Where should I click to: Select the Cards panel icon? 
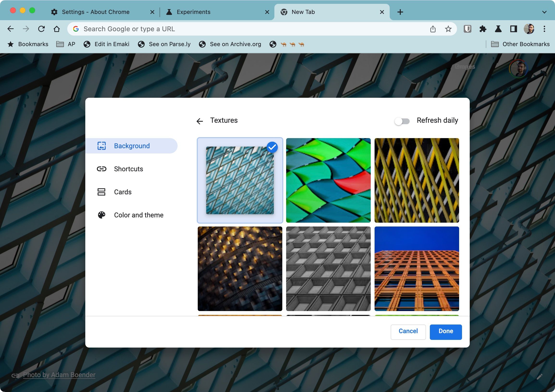[x=101, y=192]
